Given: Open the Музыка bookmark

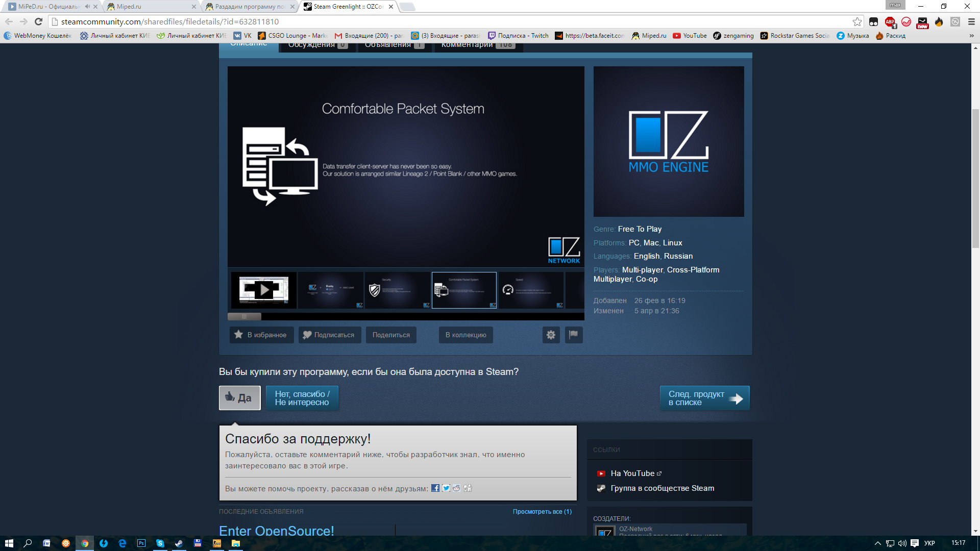Looking at the screenshot, I should click(x=852, y=36).
